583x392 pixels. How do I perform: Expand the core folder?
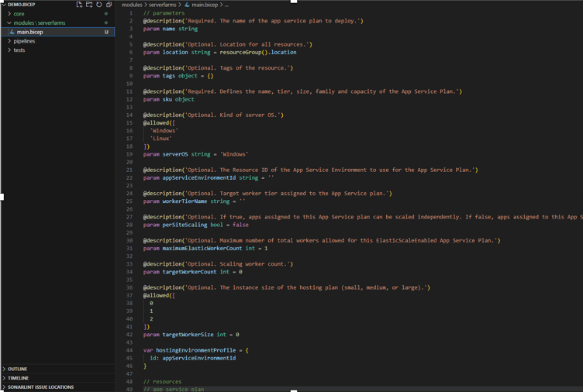(9, 14)
